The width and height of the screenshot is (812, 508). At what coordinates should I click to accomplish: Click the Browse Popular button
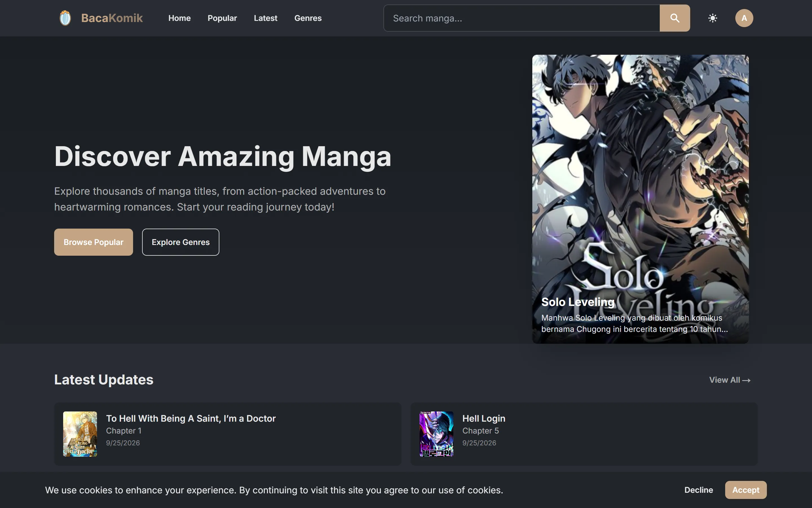(94, 242)
